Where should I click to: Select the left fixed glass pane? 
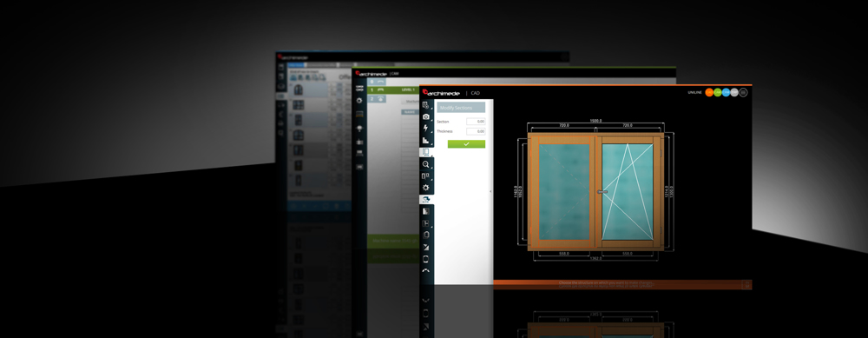565,192
